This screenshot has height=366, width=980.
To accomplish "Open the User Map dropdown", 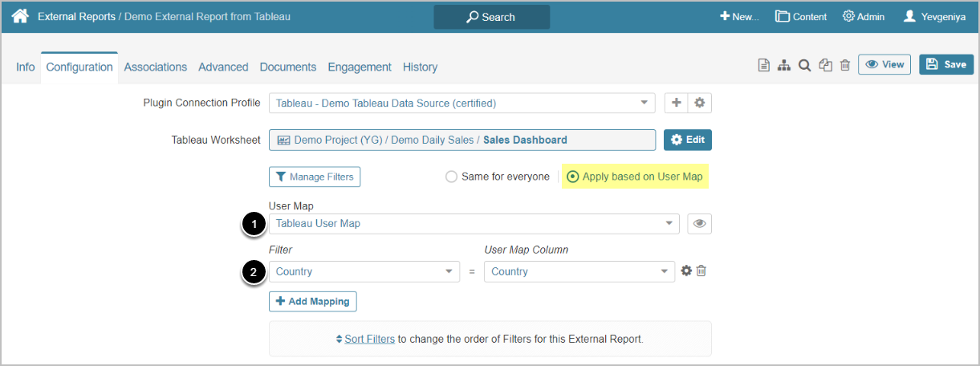I will point(474,224).
